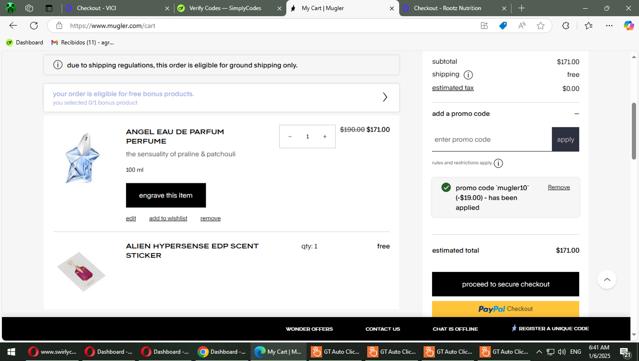639x361 pixels.
Task: Open browser extensions icon
Action: tap(566, 26)
